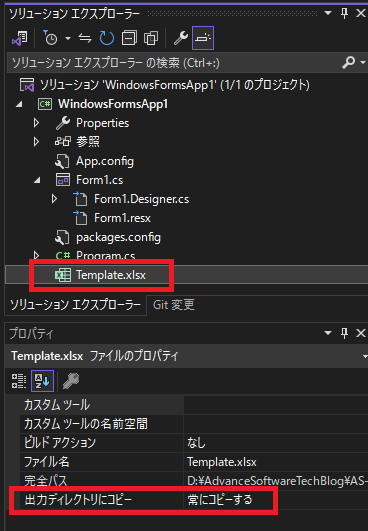Sync with active document arrows icon
Image resolution: width=368 pixels, height=531 pixels.
(x=85, y=38)
